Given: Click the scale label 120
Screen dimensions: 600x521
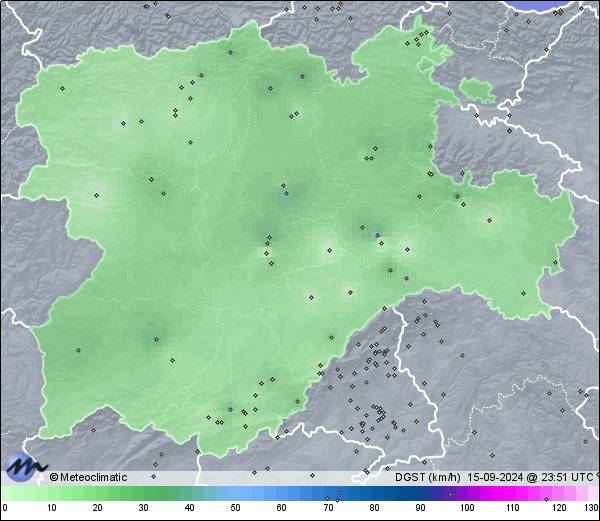Looking at the screenshot, I should pos(559,508).
